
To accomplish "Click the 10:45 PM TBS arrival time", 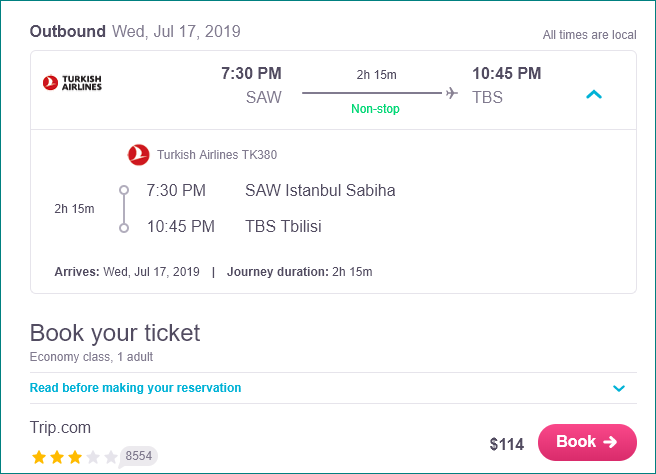I will click(x=507, y=74).
